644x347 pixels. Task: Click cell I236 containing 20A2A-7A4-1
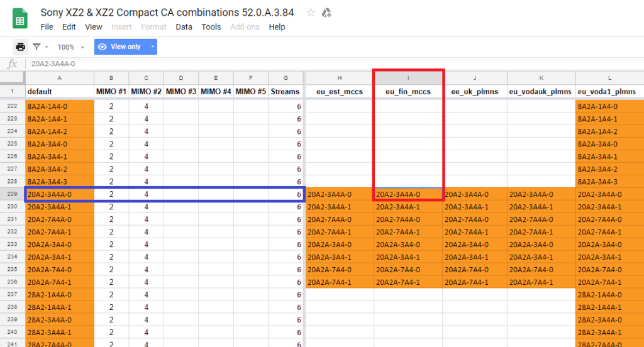[408, 282]
